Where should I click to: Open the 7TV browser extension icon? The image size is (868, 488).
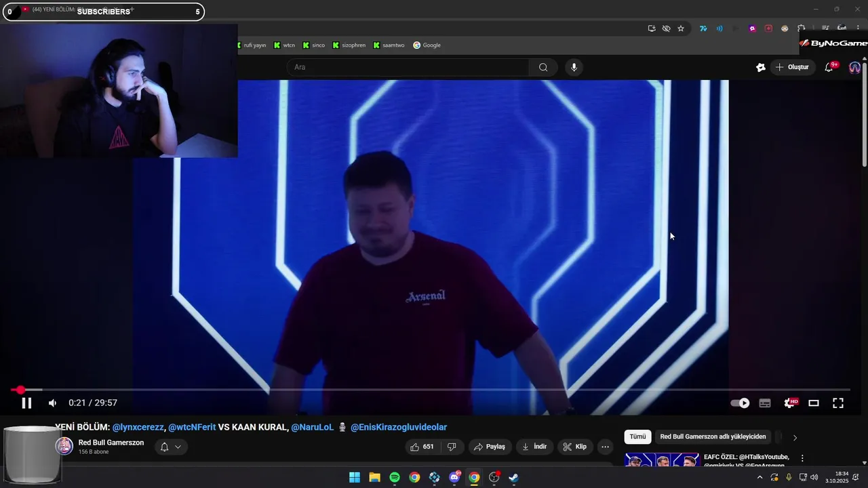(x=703, y=28)
